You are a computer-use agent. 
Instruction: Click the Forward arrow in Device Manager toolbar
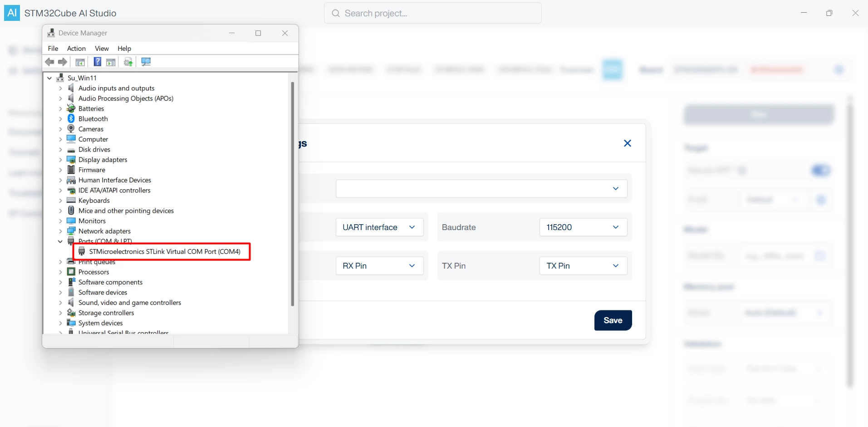(x=63, y=62)
